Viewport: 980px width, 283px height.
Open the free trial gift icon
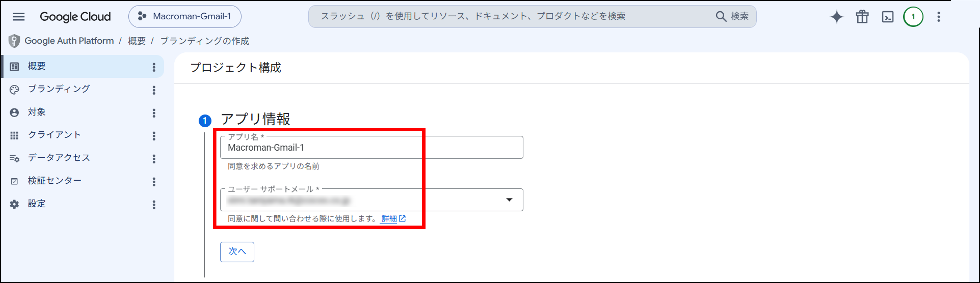pyautogui.click(x=862, y=17)
